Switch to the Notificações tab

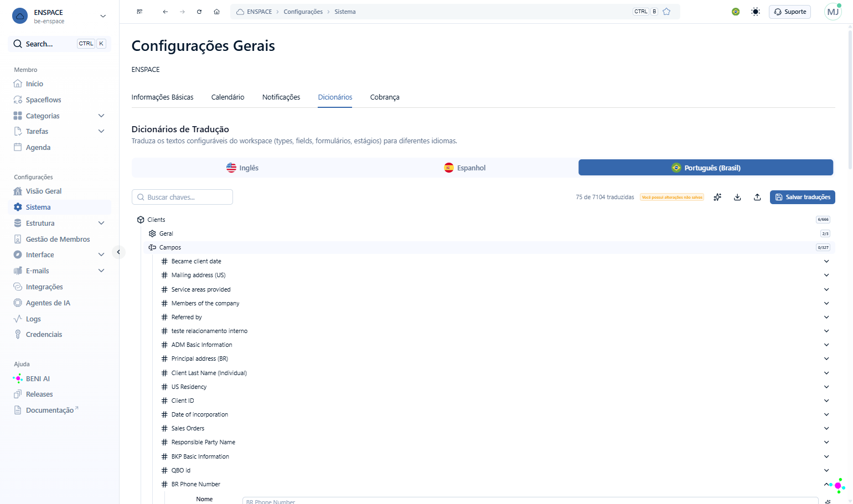click(x=281, y=97)
